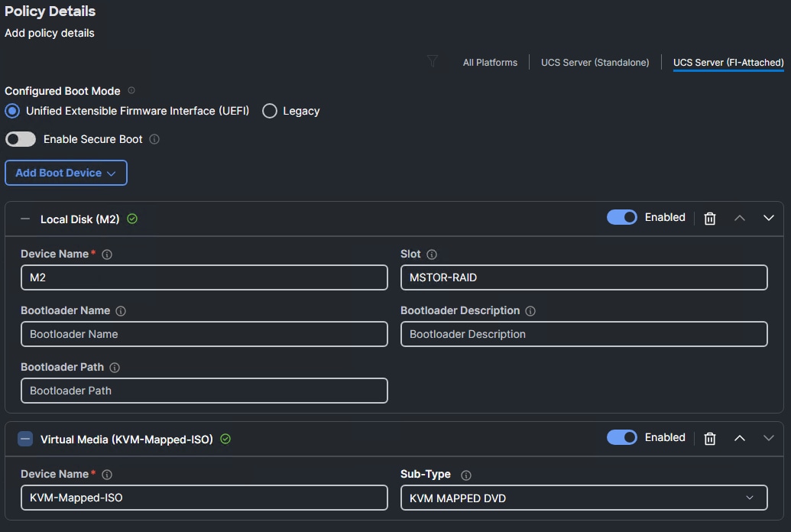Click trash icon on Virtual Media (KVM-Mapped-ISO)
The image size is (791, 532).
coord(709,438)
